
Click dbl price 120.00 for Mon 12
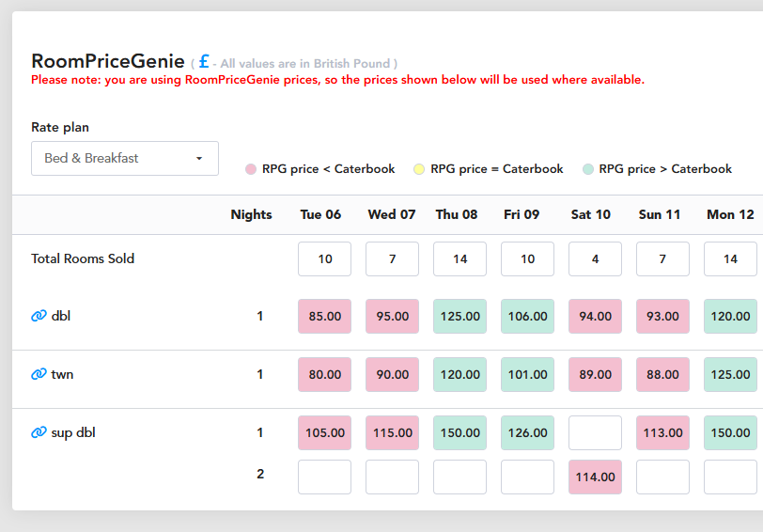[x=730, y=317]
